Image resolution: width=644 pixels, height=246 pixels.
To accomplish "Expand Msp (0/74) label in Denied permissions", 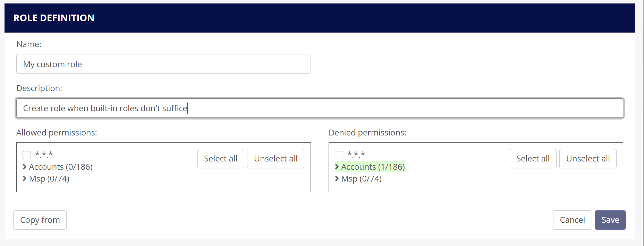I will click(362, 179).
